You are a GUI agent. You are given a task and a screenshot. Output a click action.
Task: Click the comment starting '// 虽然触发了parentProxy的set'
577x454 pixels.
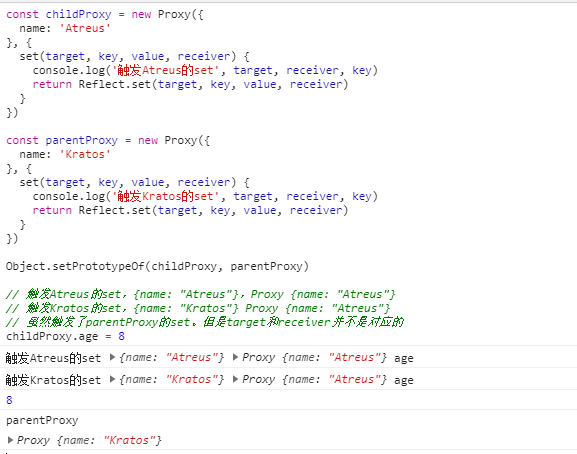205,322
